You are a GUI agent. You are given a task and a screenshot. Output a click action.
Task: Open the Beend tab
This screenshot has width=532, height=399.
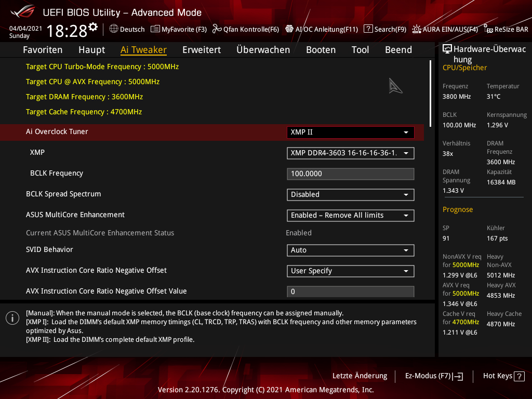[398, 50]
